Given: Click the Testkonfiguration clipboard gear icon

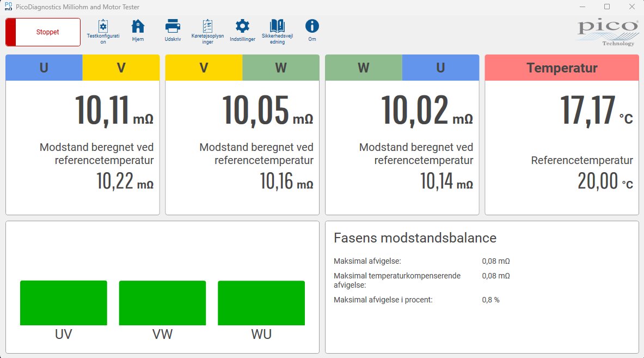Looking at the screenshot, I should pos(103,26).
